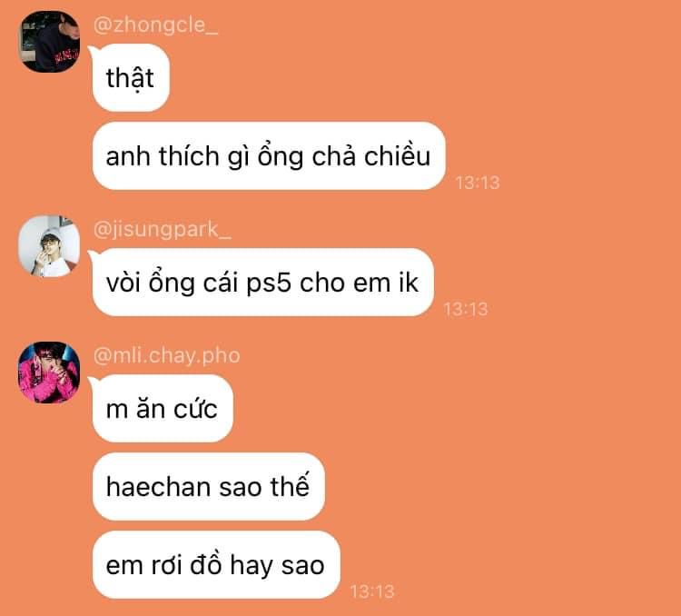Select "vòi ổng cái ps5 cho em ik" message
Screen dimensions: 681x616
tap(262, 283)
